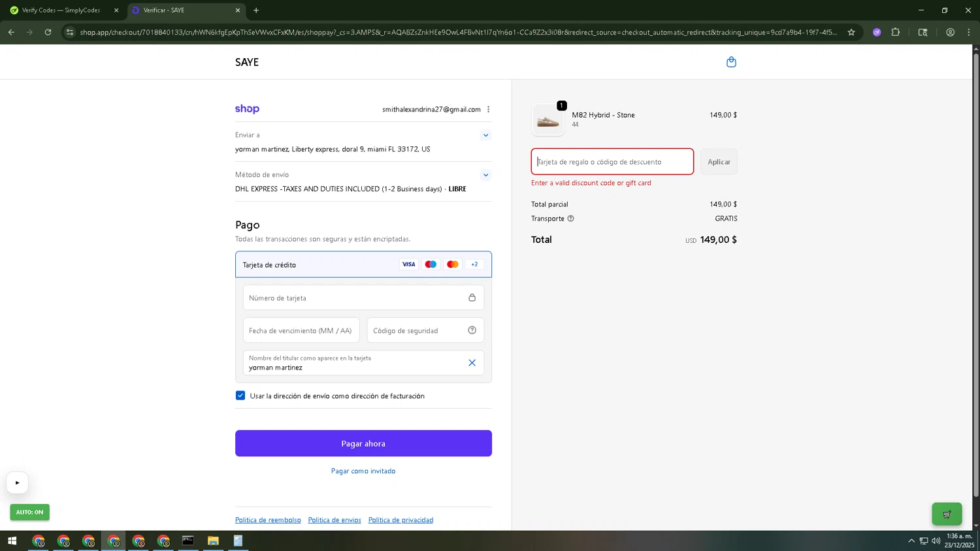This screenshot has height=551, width=980.
Task: Open the browser extensions puzzle icon
Action: tap(896, 32)
